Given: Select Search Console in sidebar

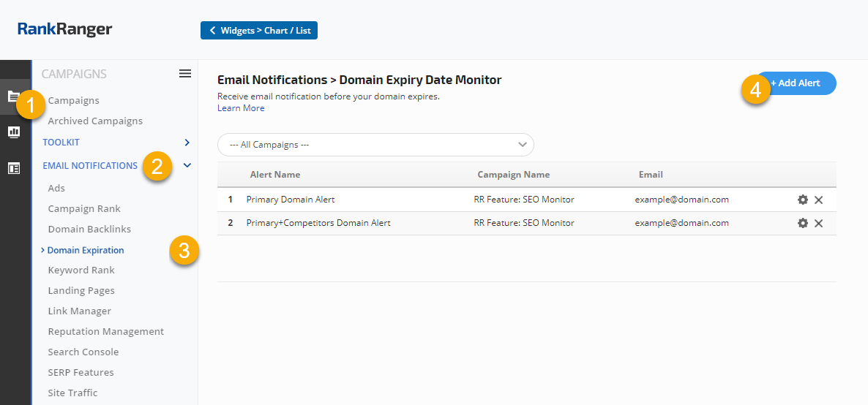Looking at the screenshot, I should [x=83, y=352].
